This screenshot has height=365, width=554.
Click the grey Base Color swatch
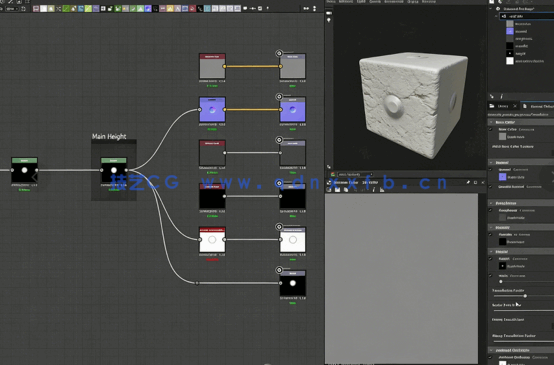pyautogui.click(x=502, y=136)
